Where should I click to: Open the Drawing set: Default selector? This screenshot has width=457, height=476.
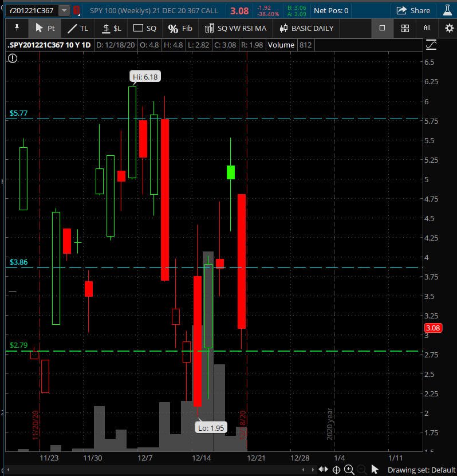(x=421, y=470)
